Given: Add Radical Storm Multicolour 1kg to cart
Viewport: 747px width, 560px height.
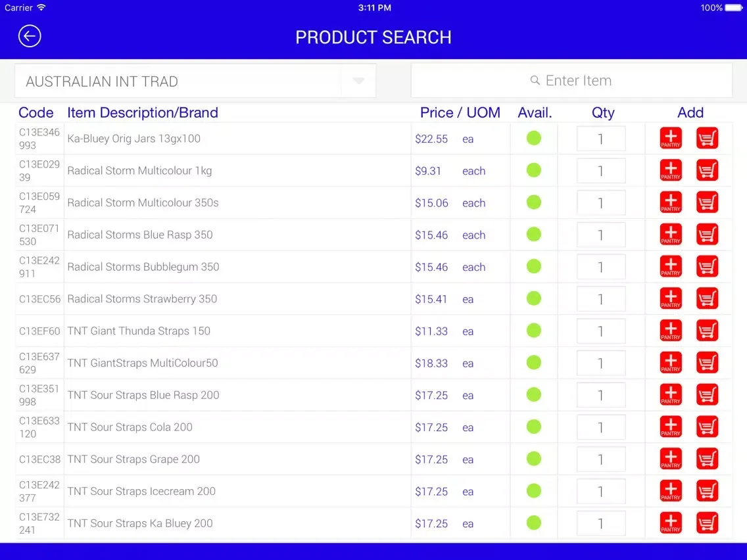Looking at the screenshot, I should pos(707,170).
